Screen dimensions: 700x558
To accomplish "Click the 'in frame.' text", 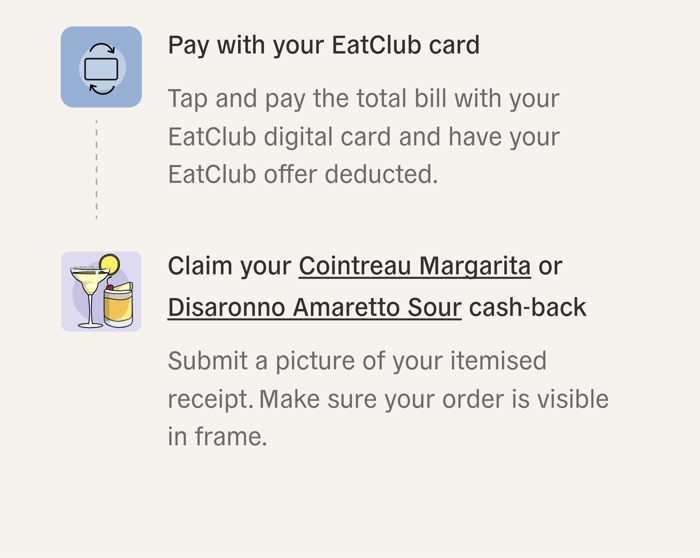I will [x=217, y=437].
